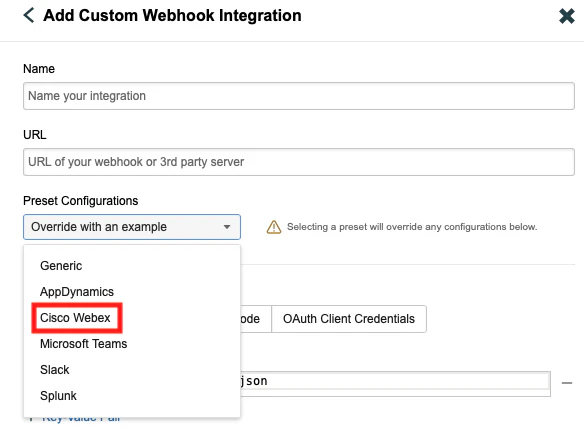Click the warning triangle icon
584x437 pixels.
click(274, 227)
